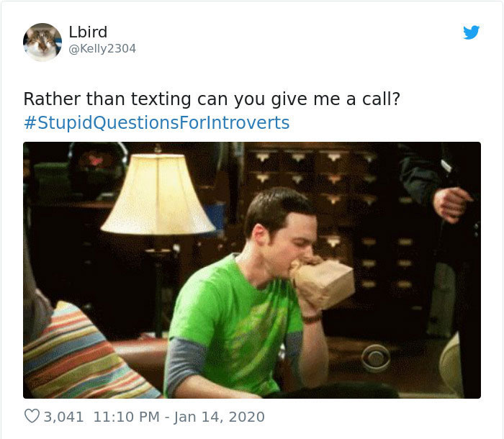The width and height of the screenshot is (504, 439).
Task: Open the cat profile picture avatar
Action: point(42,42)
